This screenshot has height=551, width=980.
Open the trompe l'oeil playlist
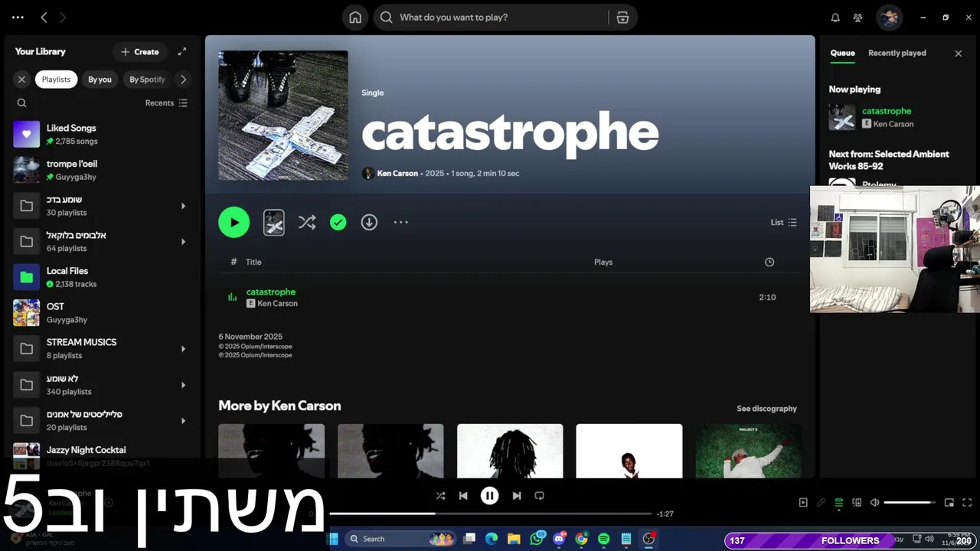pos(100,170)
